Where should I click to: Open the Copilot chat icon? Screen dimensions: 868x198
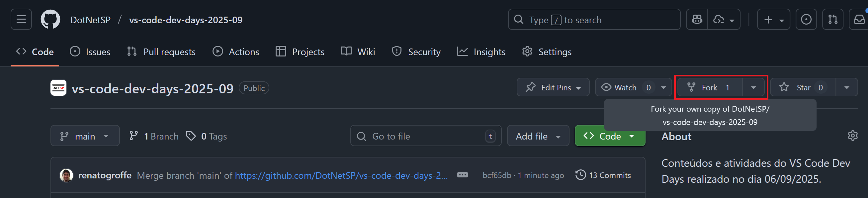click(x=697, y=20)
